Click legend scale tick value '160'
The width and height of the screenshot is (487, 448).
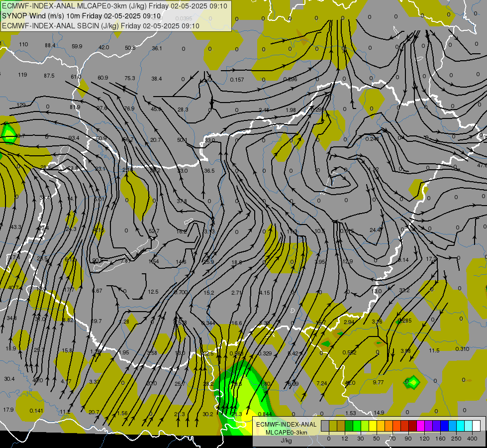click(440, 439)
